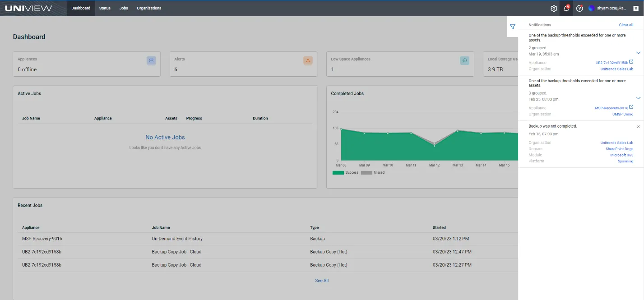Click See All under Recent Jobs
The height and width of the screenshot is (300, 644).
coord(322,281)
